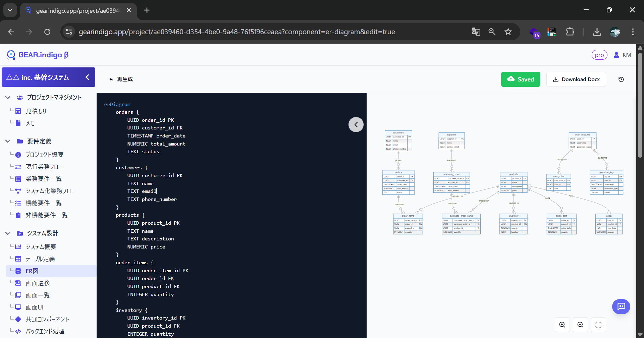The height and width of the screenshot is (338, 644).
Task: Click the GEAR.indigo logo
Action: click(38, 55)
